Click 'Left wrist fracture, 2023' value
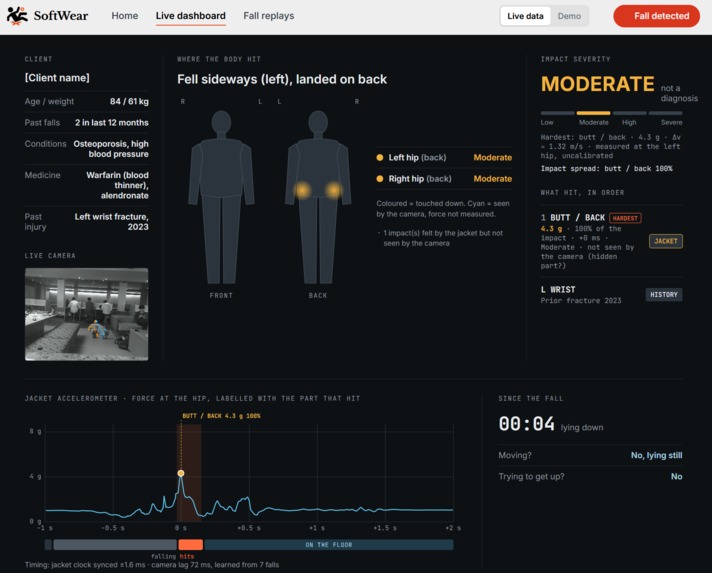This screenshot has width=712, height=573. point(112,222)
